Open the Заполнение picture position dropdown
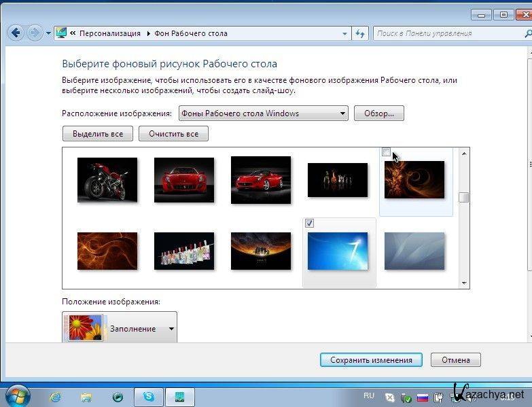Image resolution: width=532 pixels, height=407 pixels. [171, 329]
